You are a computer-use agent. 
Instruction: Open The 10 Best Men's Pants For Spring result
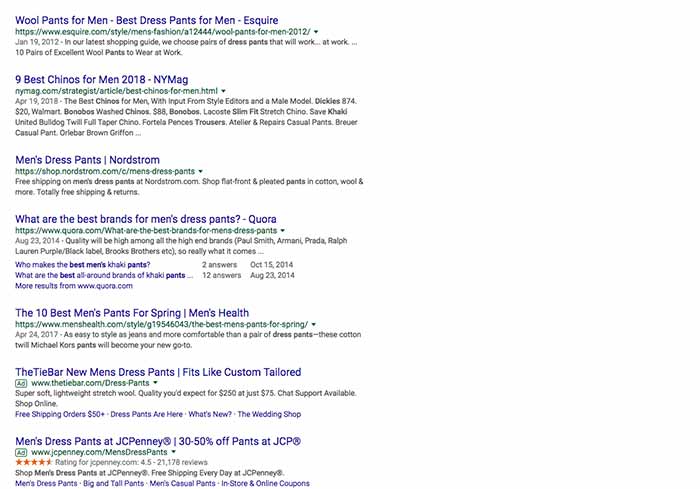pyautogui.click(x=132, y=313)
